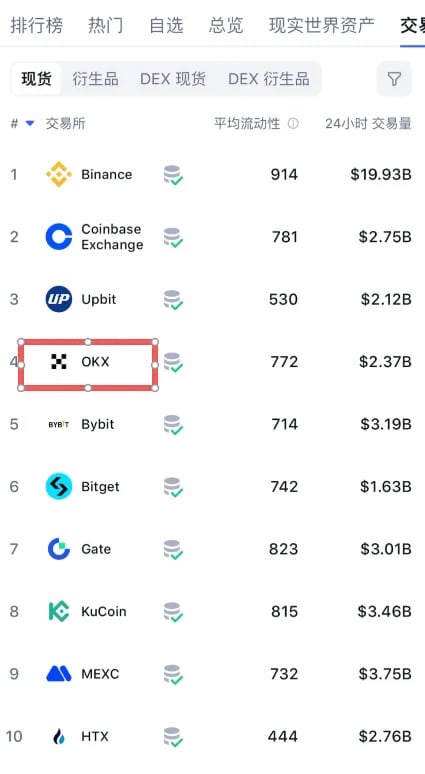425x774 pixels.
Task: Click Binance's proof-of-reserves check icon
Action: click(x=173, y=175)
